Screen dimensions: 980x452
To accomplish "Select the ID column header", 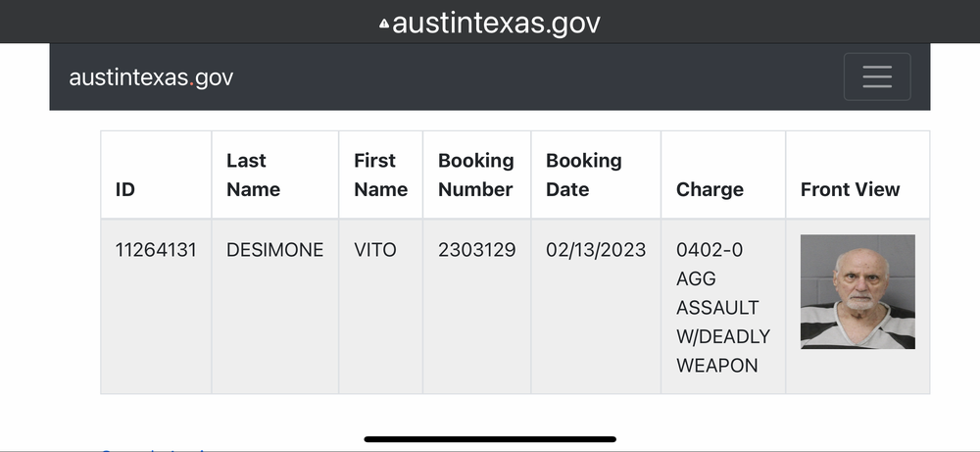I will point(125,189).
